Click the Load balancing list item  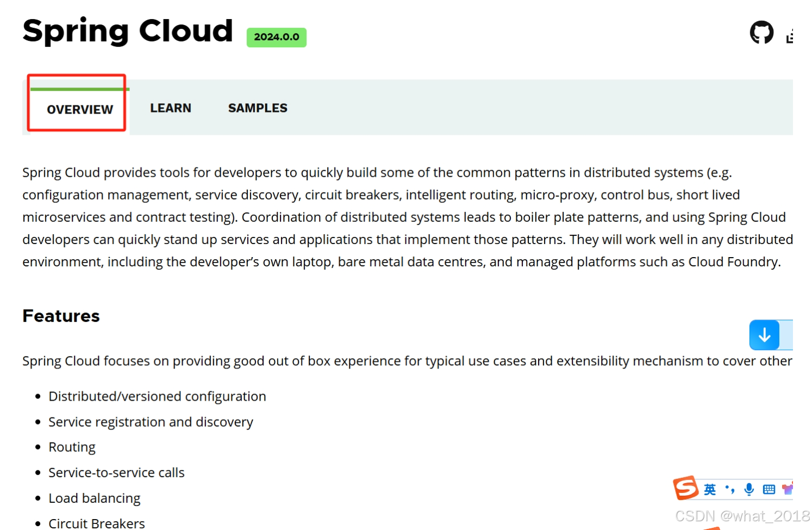[x=94, y=498]
